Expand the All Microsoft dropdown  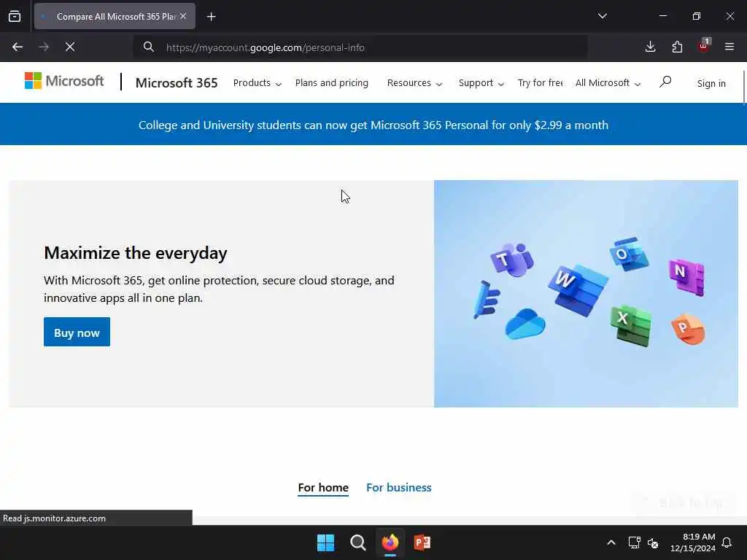point(608,83)
